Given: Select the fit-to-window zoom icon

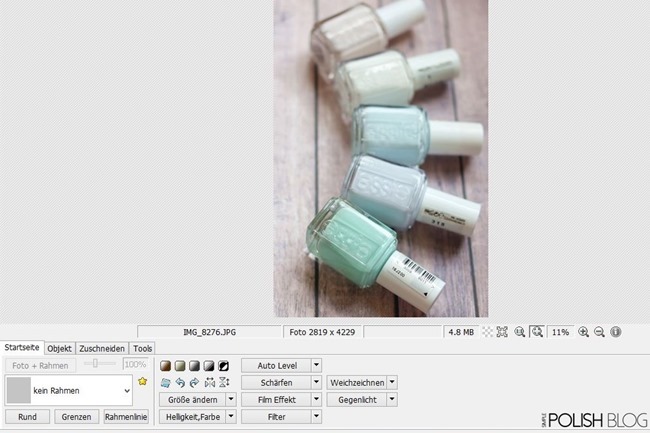Looking at the screenshot, I should pyautogui.click(x=537, y=331).
